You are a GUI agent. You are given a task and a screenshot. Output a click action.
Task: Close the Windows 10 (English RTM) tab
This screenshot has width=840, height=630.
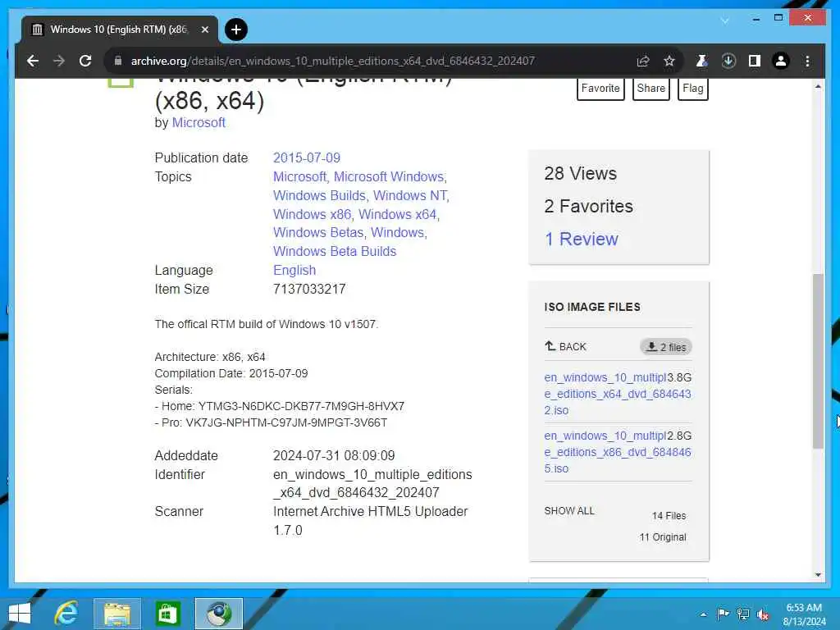point(204,30)
